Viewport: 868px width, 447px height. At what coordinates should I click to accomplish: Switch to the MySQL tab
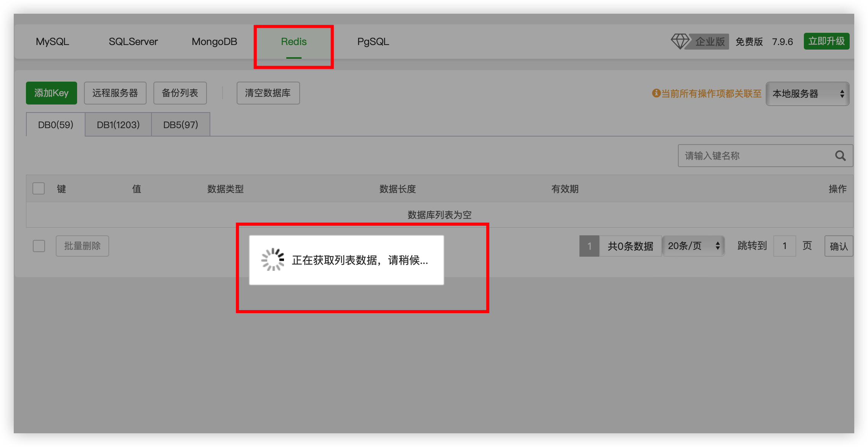point(52,42)
